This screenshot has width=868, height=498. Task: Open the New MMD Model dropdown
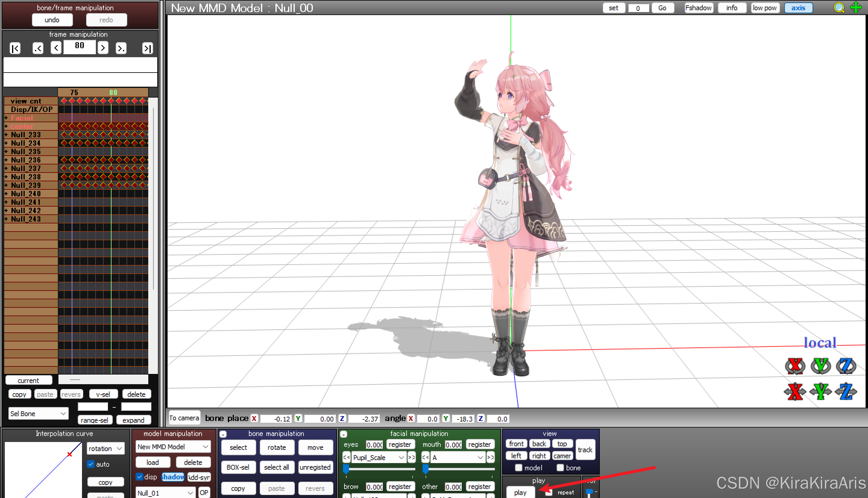[x=173, y=447]
